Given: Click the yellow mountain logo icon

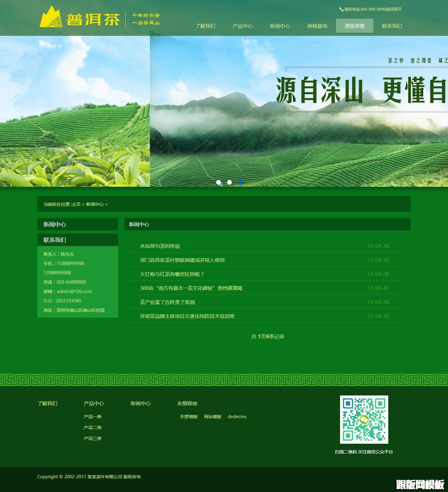Looking at the screenshot, I should pos(51,17).
